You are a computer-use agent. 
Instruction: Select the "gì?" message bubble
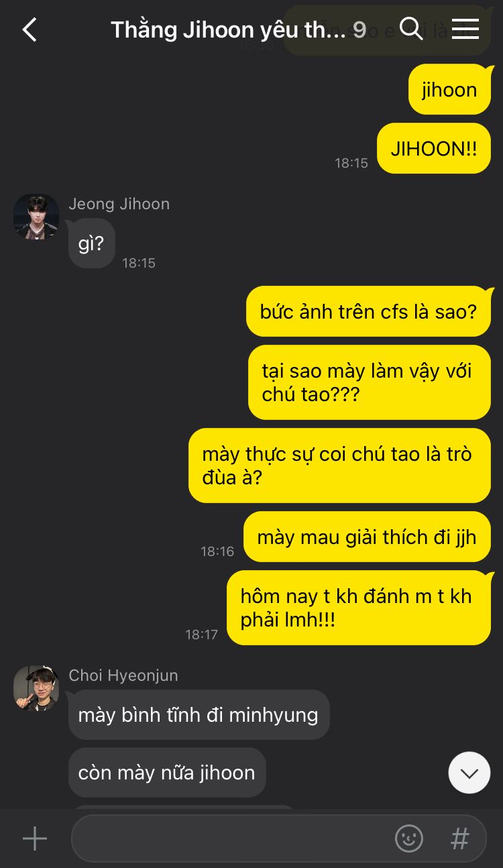pyautogui.click(x=91, y=243)
